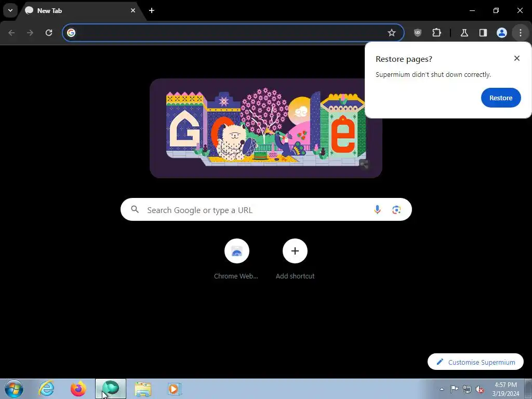This screenshot has height=399, width=532.
Task: Open Action Center flag icon
Action: click(454, 389)
